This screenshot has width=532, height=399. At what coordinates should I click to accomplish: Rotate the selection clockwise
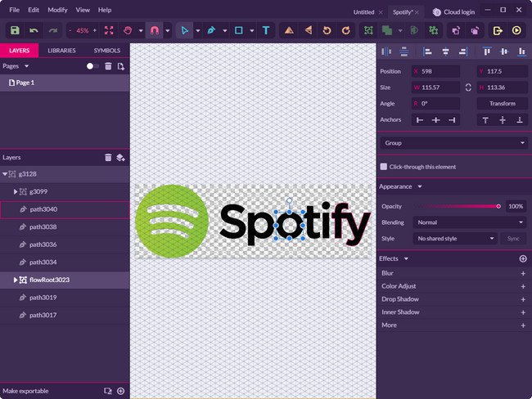coord(346,30)
